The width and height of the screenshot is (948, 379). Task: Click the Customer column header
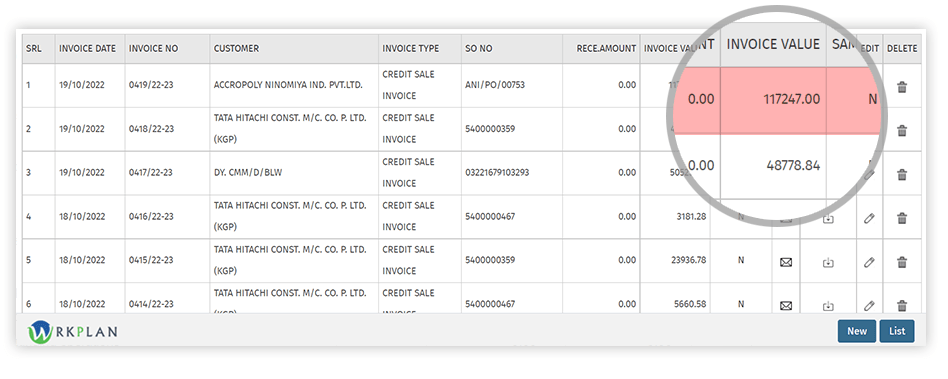(x=236, y=48)
